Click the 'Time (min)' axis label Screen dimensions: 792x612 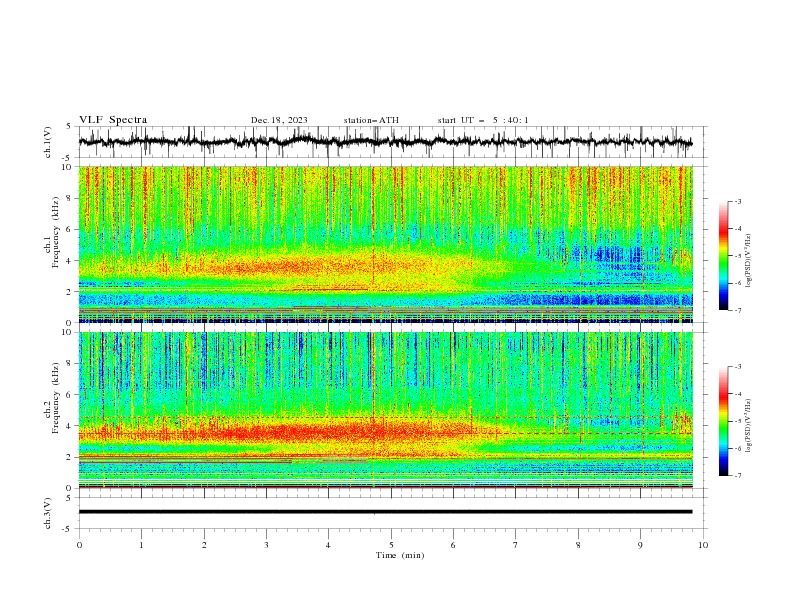pyautogui.click(x=400, y=555)
